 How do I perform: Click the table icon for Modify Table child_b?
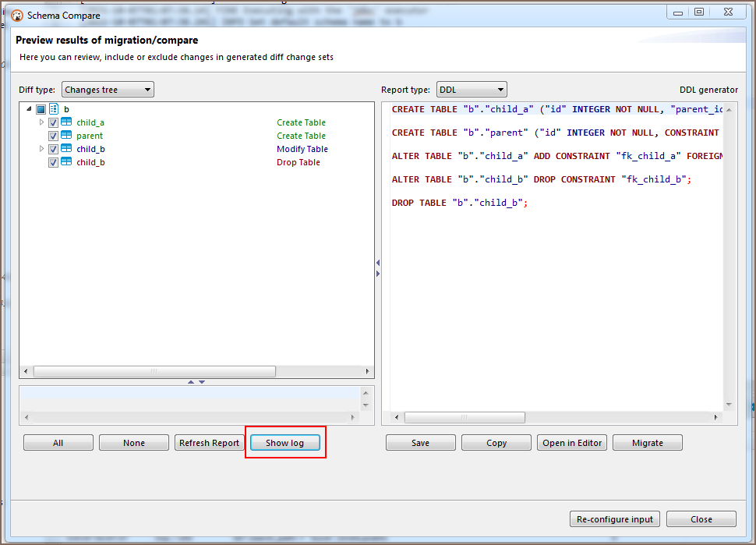click(x=66, y=149)
